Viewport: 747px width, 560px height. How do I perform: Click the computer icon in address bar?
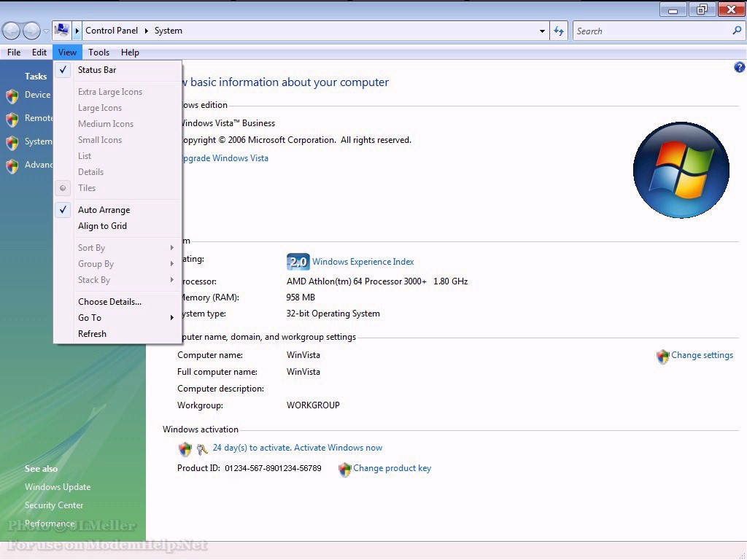coord(61,31)
